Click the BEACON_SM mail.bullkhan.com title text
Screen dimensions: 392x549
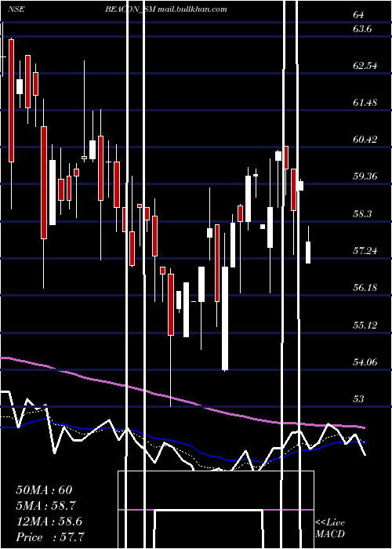coord(166,9)
